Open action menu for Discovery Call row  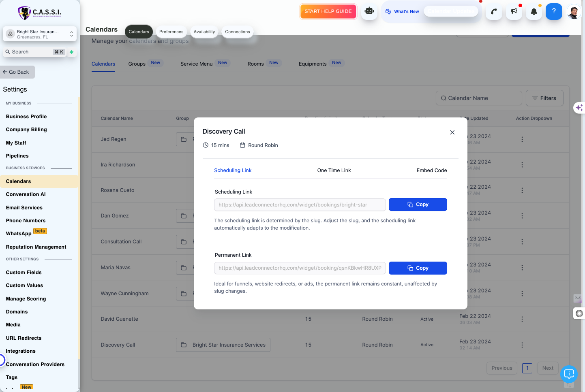[x=522, y=345]
